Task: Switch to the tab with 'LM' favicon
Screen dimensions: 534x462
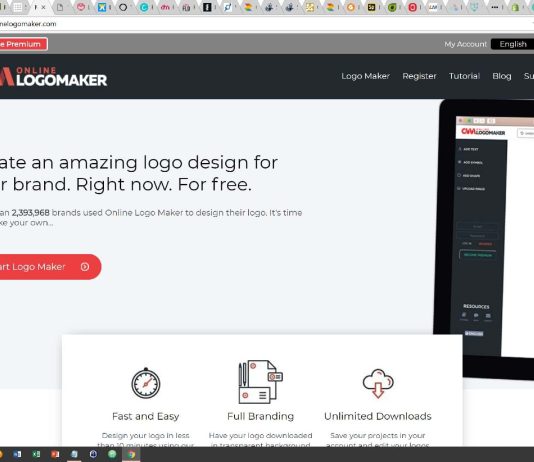Action: [x=433, y=7]
